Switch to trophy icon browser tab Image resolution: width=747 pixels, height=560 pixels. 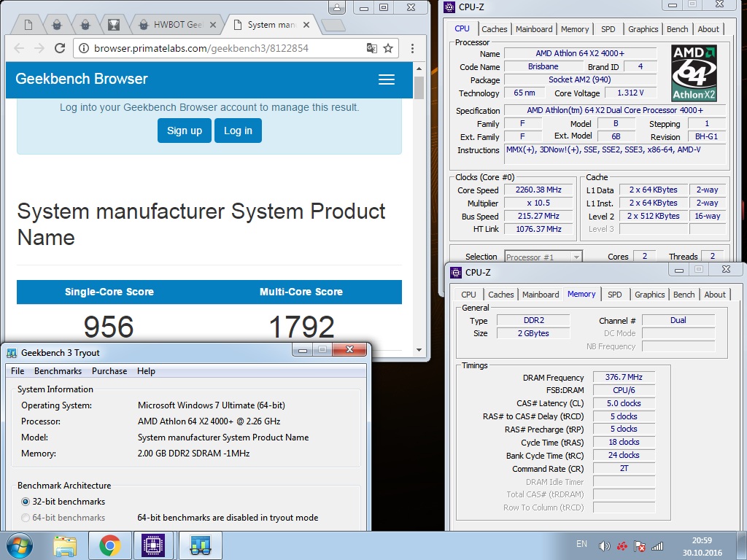[113, 25]
